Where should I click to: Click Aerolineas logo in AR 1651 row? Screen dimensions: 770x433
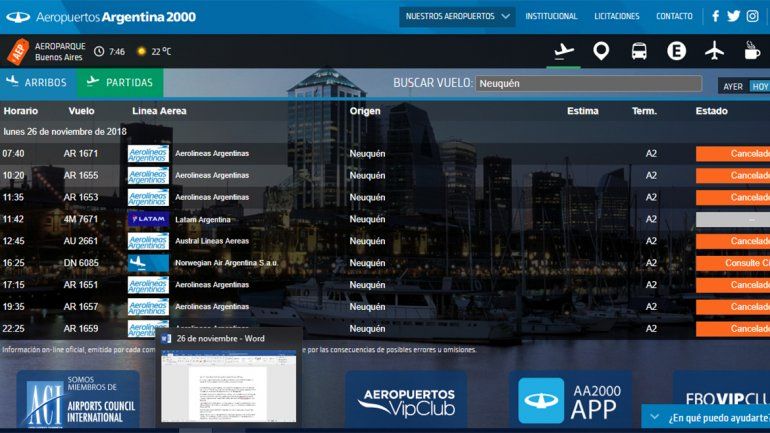pyautogui.click(x=148, y=285)
